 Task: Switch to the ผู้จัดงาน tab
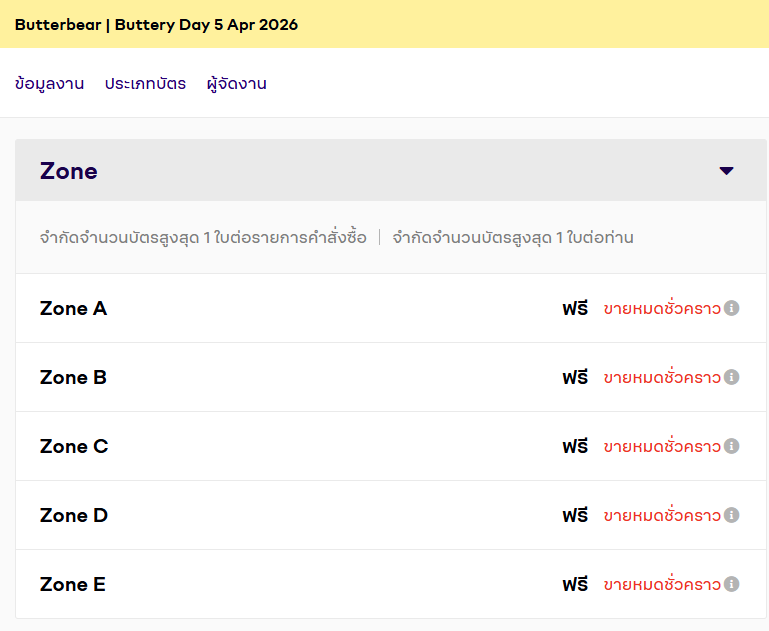point(236,84)
